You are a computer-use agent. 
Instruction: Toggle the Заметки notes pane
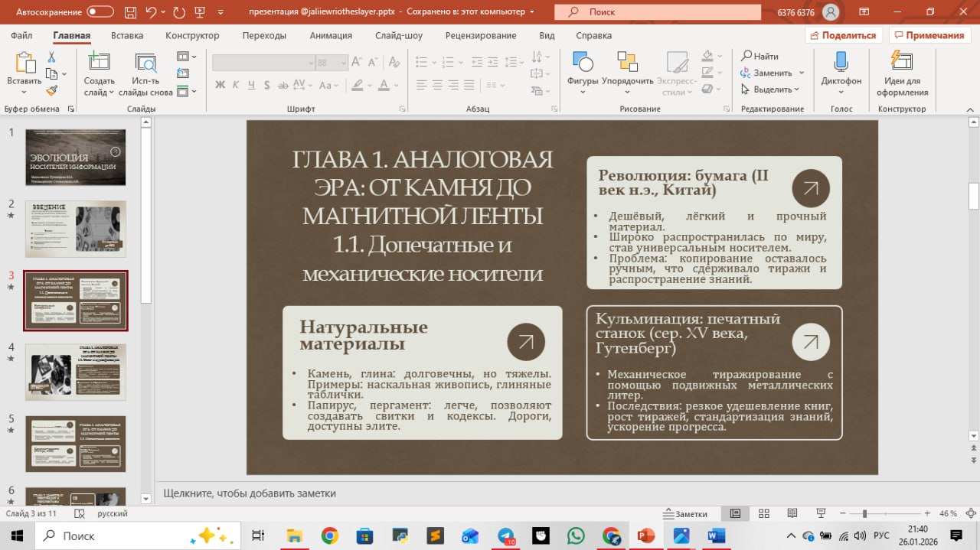click(685, 514)
